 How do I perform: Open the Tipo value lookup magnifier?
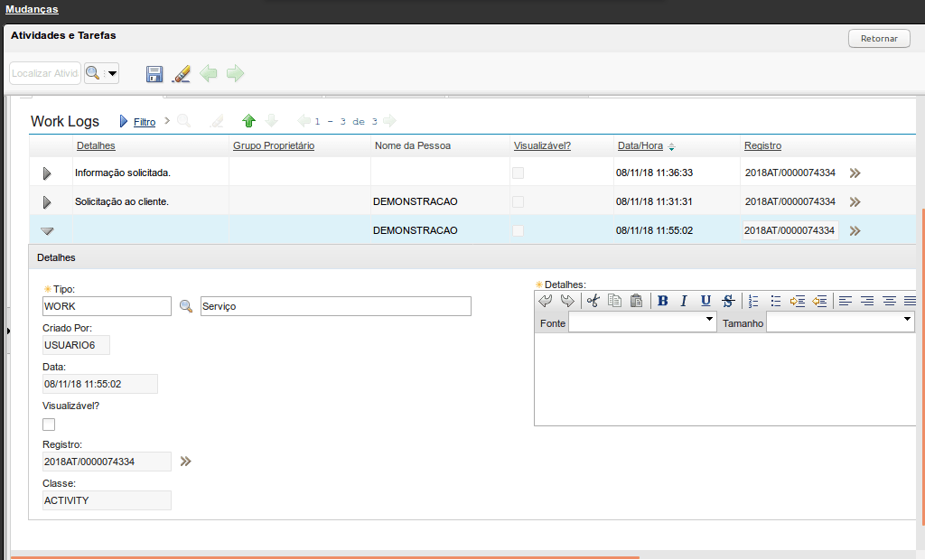[186, 306]
